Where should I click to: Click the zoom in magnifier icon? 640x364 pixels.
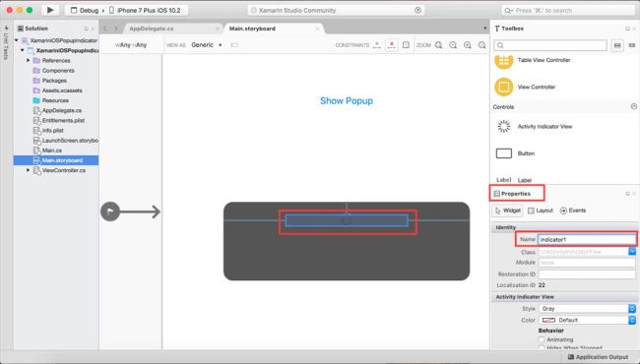[468, 45]
